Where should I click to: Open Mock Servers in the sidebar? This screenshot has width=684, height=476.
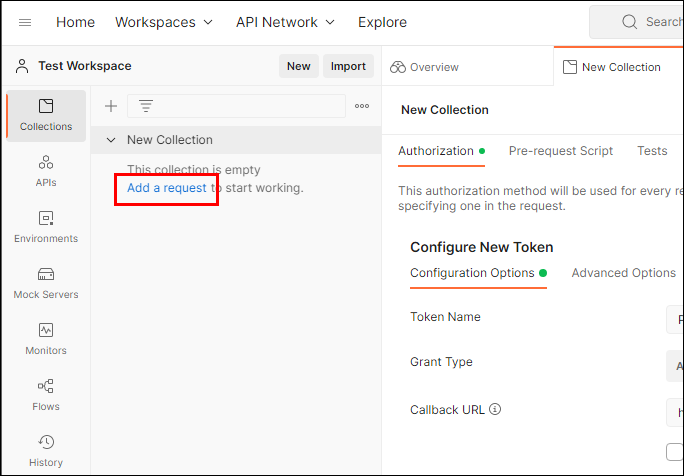[x=46, y=283]
